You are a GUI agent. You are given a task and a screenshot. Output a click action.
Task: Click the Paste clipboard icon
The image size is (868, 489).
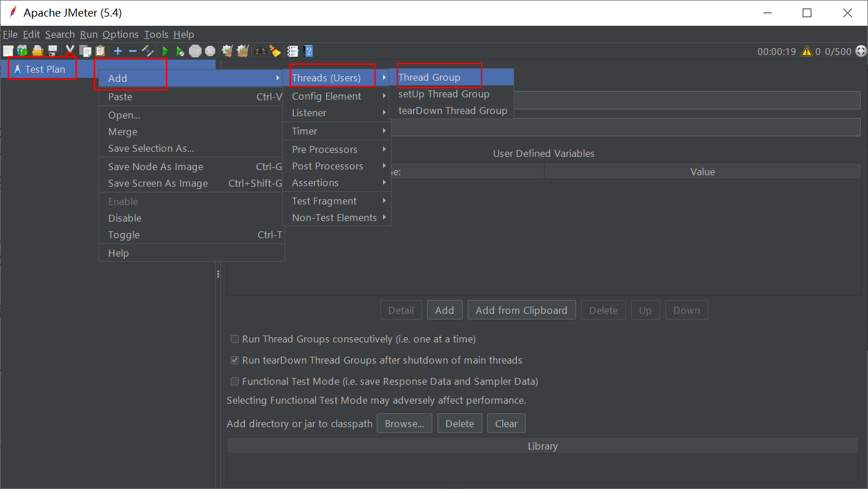click(100, 51)
